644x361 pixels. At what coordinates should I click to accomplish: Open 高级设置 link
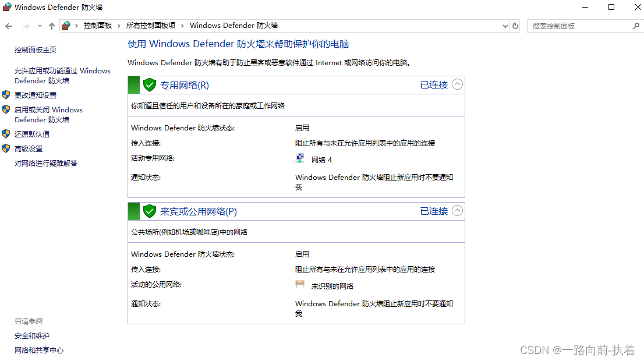coord(29,148)
